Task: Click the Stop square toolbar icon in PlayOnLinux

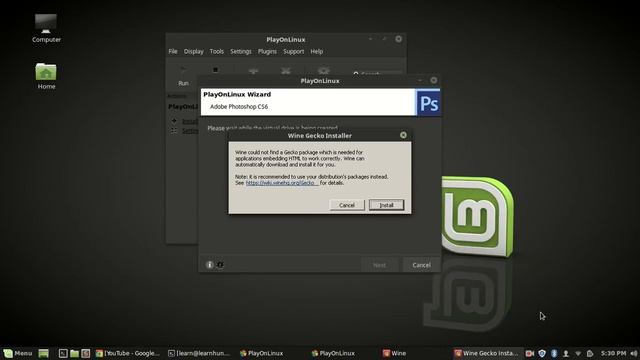Action: click(216, 70)
